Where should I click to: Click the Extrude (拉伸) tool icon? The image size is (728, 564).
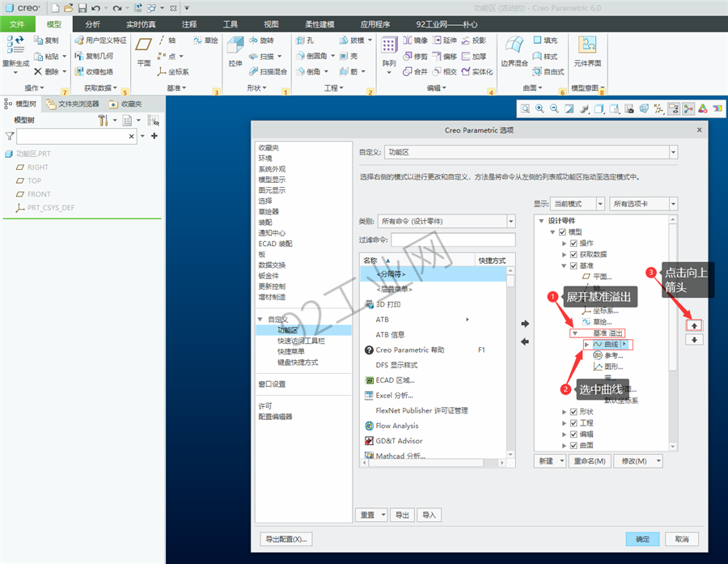coord(235,45)
